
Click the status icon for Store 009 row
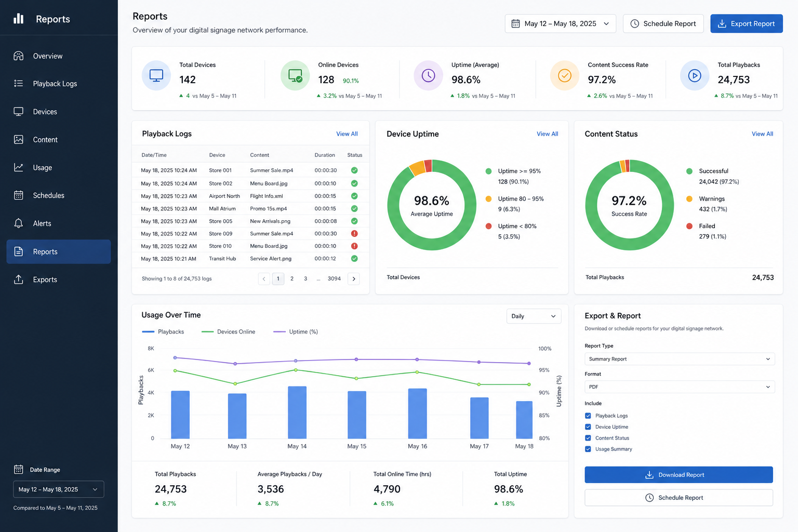[354, 233]
